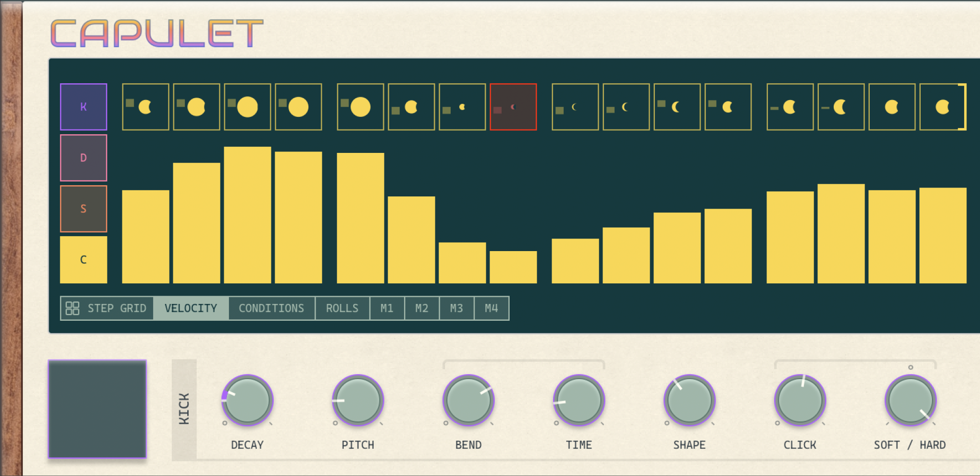The width and height of the screenshot is (980, 476).
Task: Select the M1 tab
Action: click(387, 308)
